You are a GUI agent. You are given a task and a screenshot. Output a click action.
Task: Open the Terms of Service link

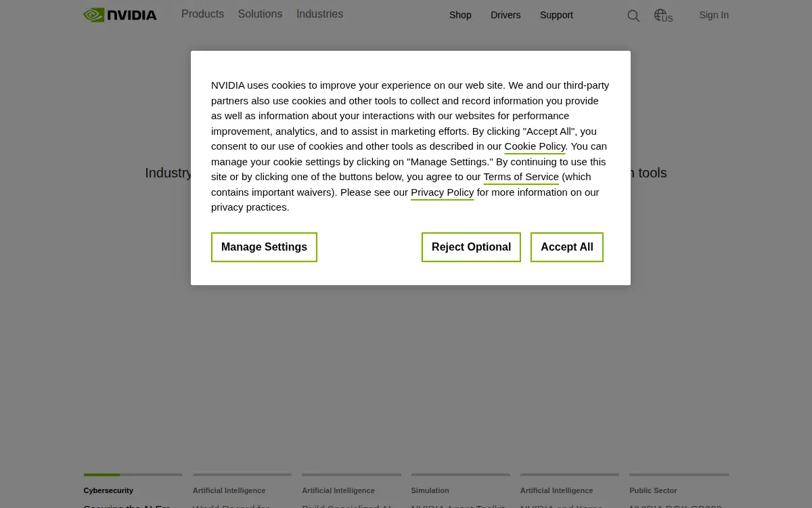(521, 177)
